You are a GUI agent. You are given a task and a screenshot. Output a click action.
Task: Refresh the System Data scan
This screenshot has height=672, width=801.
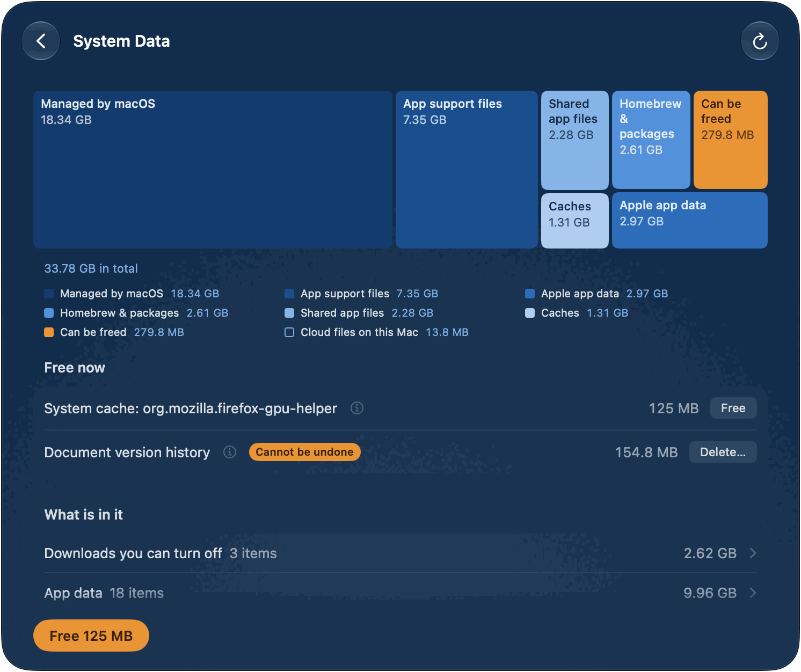click(760, 41)
